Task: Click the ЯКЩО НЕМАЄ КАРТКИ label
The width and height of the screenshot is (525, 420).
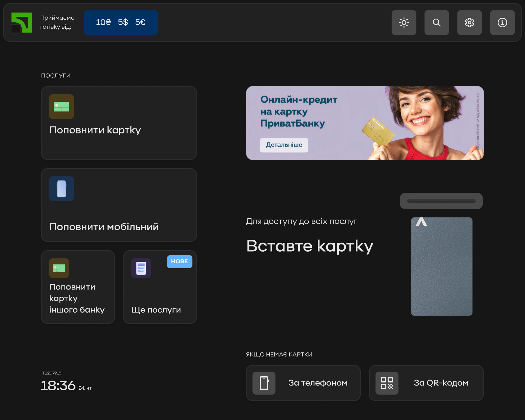Action: click(279, 354)
